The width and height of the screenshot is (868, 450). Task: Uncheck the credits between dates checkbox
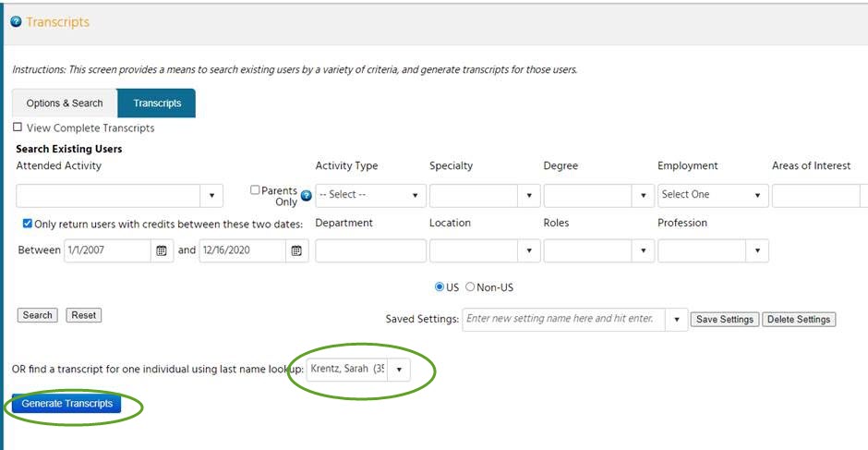click(28, 224)
